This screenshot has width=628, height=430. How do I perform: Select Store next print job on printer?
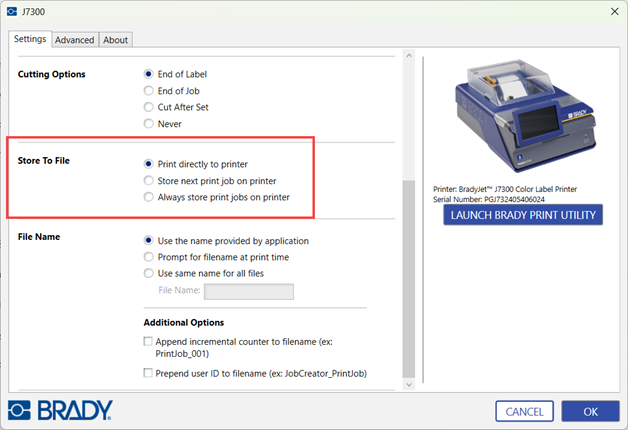pyautogui.click(x=149, y=181)
